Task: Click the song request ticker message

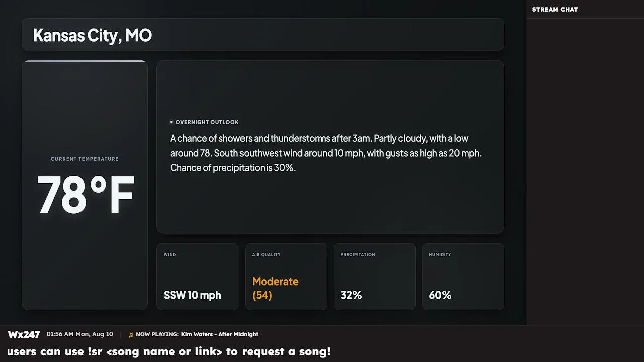Action: pyautogui.click(x=169, y=352)
